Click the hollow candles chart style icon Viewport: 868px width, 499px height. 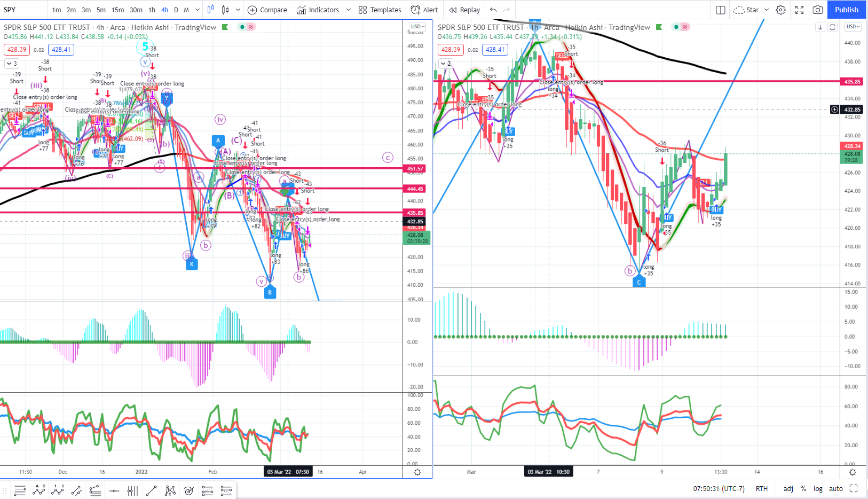225,10
